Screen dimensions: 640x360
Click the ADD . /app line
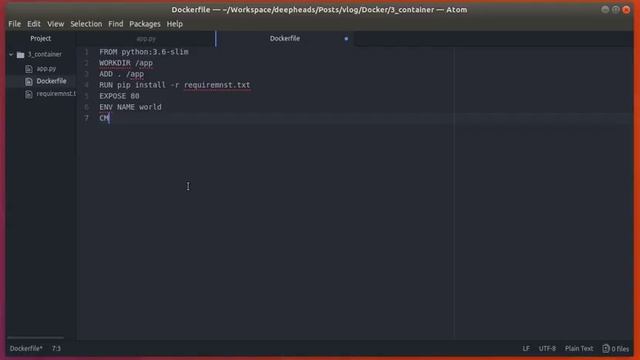[x=121, y=74]
